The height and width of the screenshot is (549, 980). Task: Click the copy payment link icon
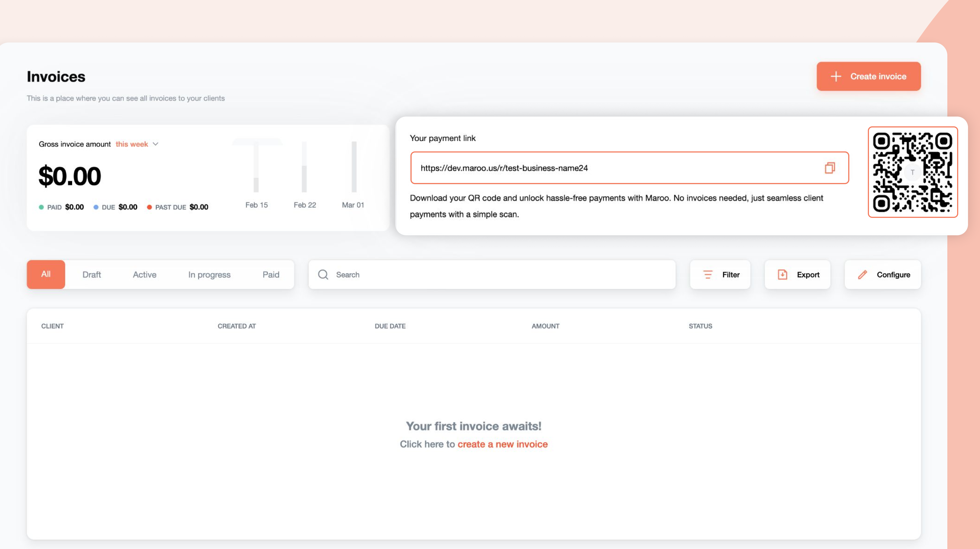point(829,168)
